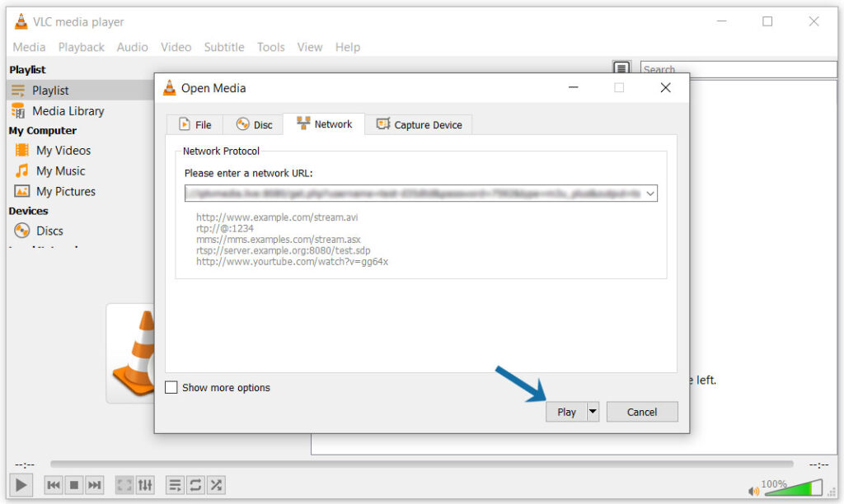Click the My Computer section header
Viewport: 844px width, 504px height.
tap(43, 131)
